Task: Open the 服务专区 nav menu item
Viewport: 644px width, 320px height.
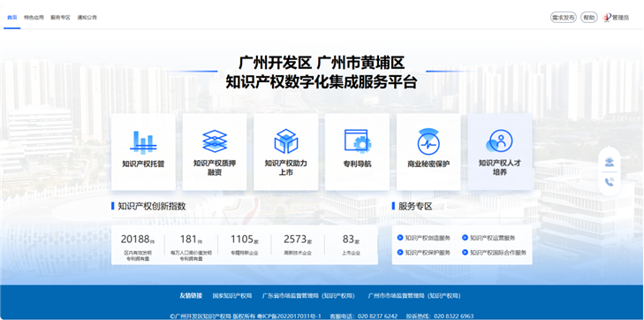Action: pyautogui.click(x=60, y=18)
